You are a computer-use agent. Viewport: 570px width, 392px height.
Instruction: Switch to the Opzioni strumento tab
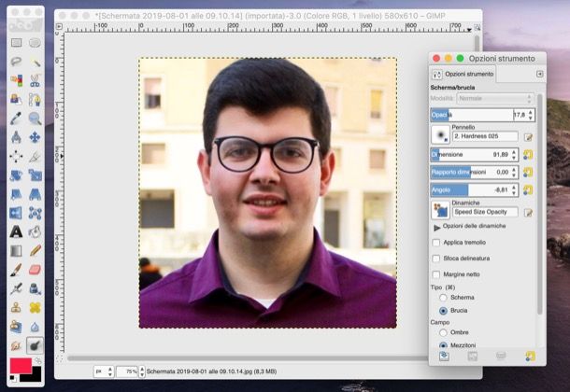[x=463, y=74]
